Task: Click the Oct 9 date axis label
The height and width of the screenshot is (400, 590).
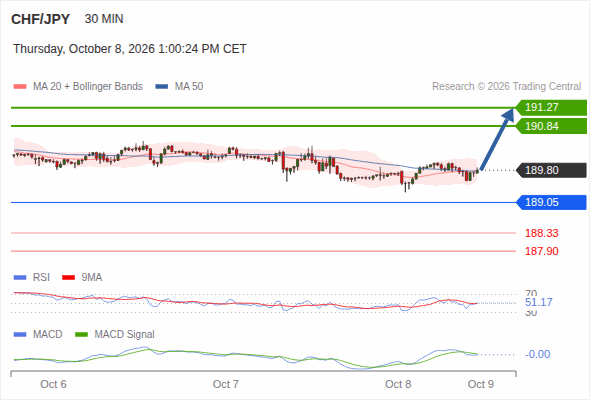Action: [x=481, y=384]
